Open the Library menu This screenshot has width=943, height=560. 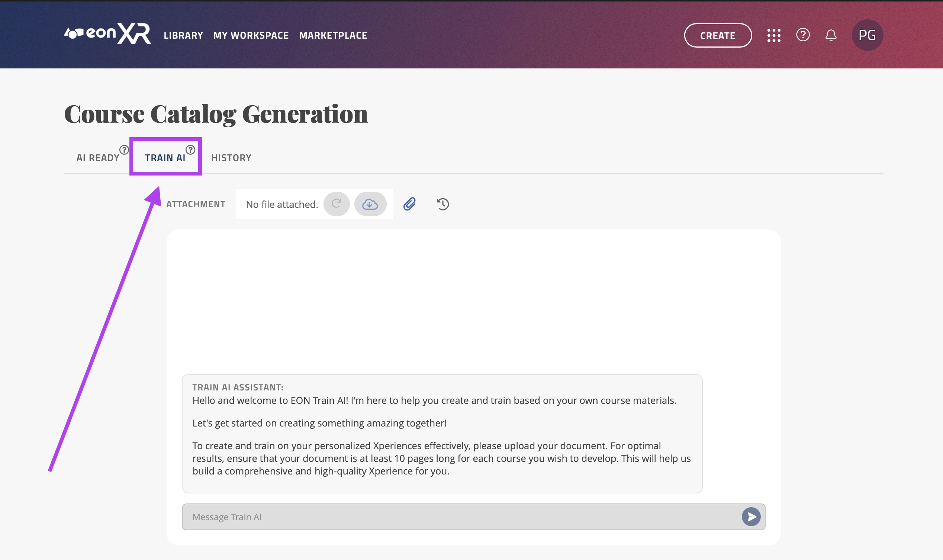click(x=183, y=35)
